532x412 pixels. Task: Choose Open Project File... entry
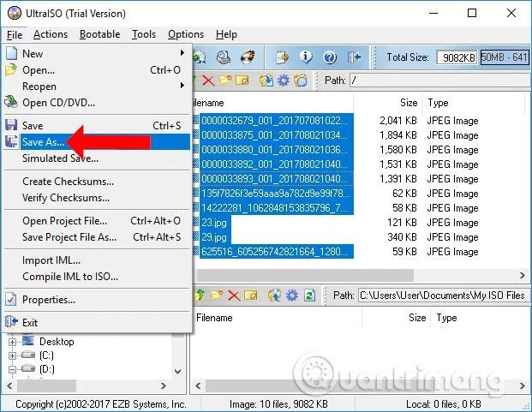click(98, 221)
